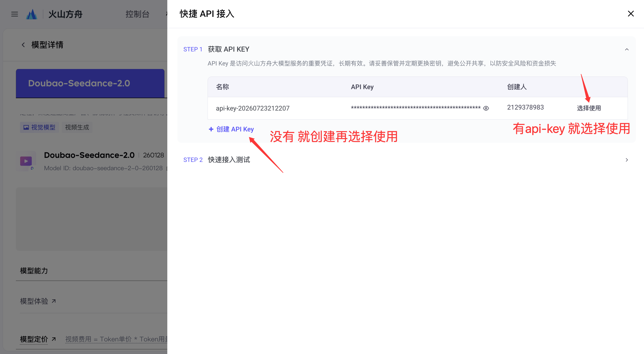Close the 快捷 API 接入 panel
Screen dimensions: 644x354
pyautogui.click(x=631, y=14)
